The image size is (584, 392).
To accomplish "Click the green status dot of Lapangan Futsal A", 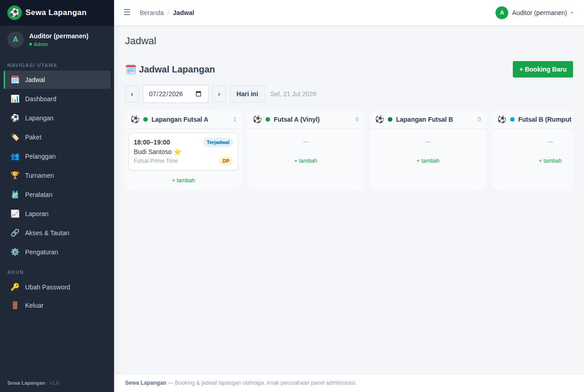I will pyautogui.click(x=146, y=119).
